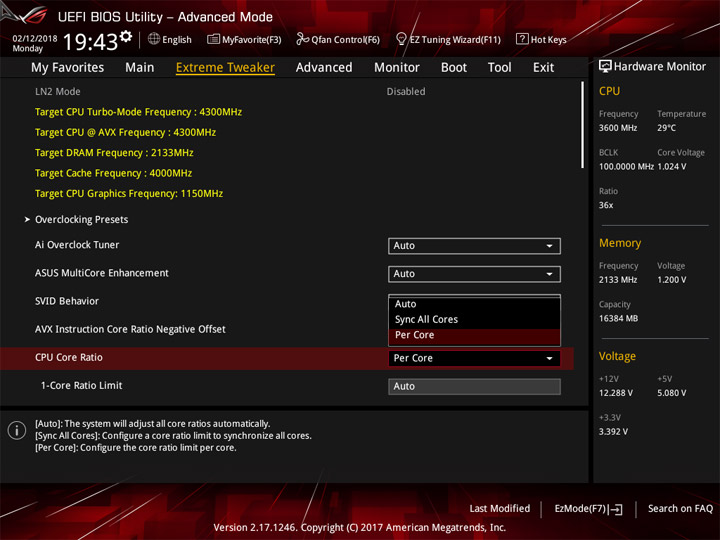This screenshot has width=720, height=540.
Task: Click the 36x ratio value
Action: coord(606,205)
